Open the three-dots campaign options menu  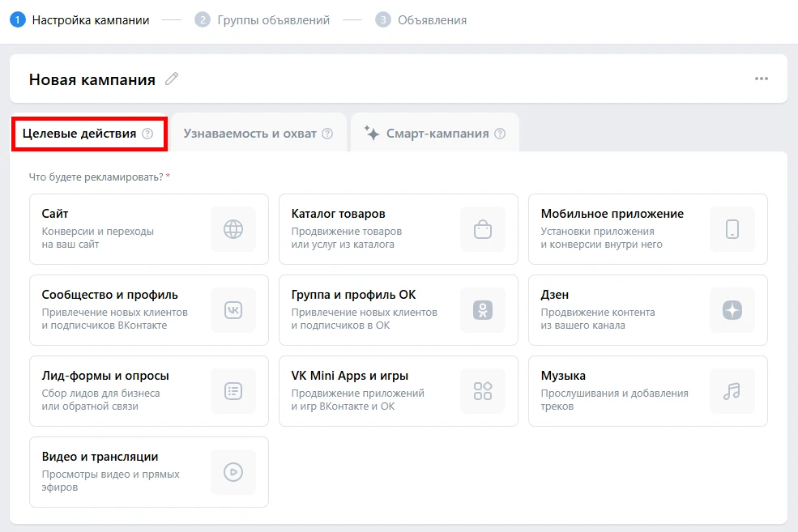(x=761, y=79)
